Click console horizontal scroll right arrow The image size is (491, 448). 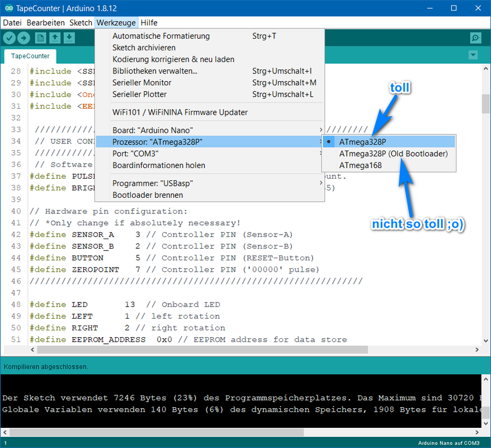pos(477,432)
